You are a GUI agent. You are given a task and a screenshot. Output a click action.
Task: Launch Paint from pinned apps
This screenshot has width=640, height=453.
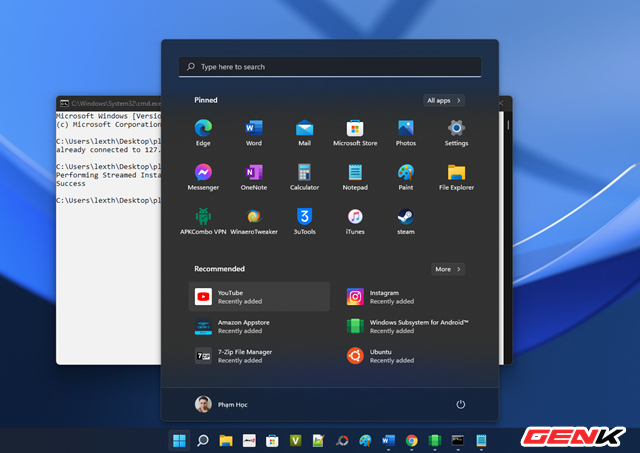tap(406, 177)
